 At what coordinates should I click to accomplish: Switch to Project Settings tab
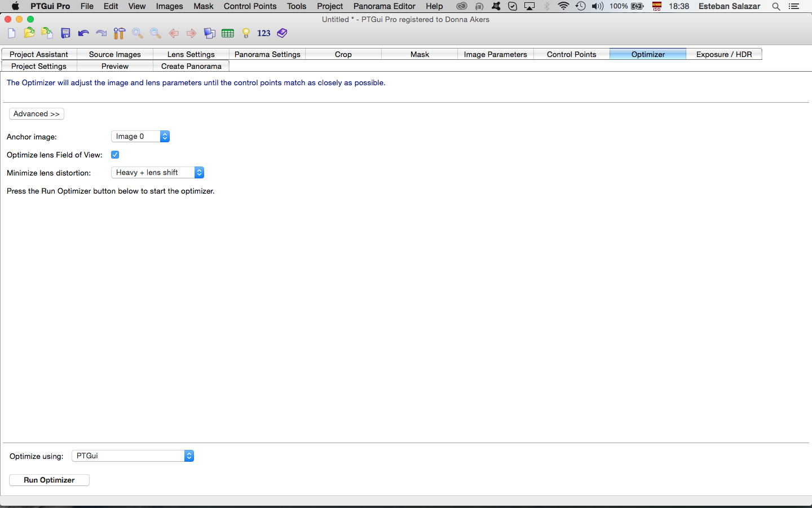click(39, 66)
